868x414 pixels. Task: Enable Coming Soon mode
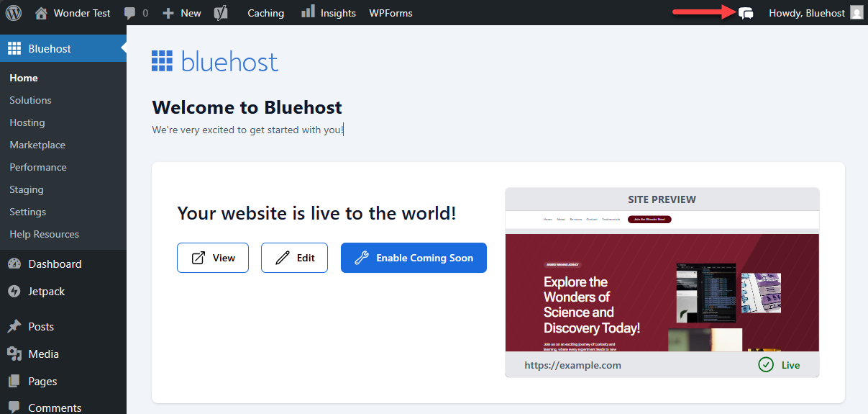(x=414, y=258)
